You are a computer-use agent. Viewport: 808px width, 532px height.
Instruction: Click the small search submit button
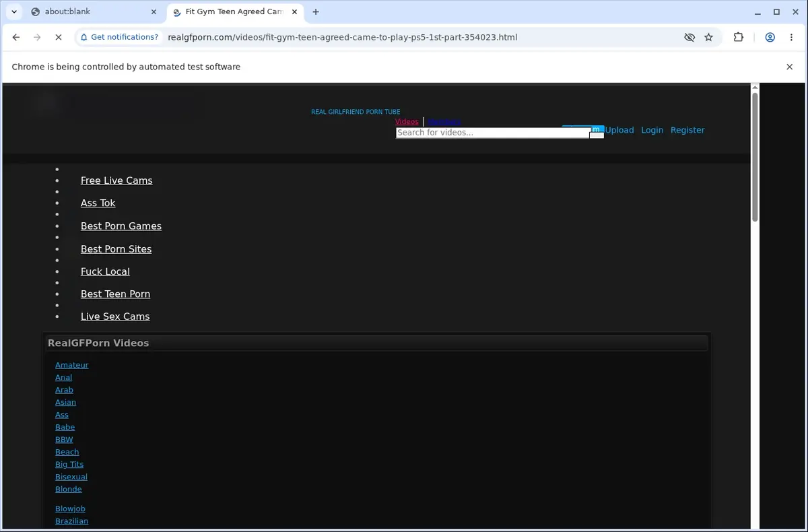click(x=597, y=135)
